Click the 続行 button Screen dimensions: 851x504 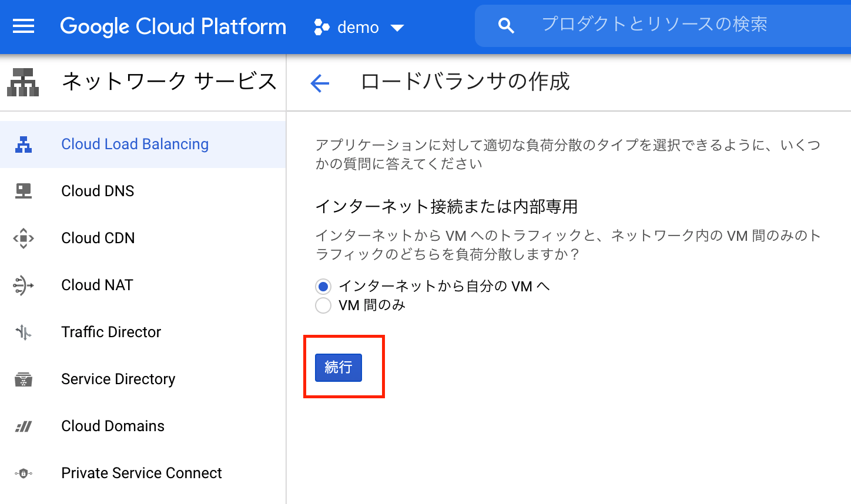(339, 368)
